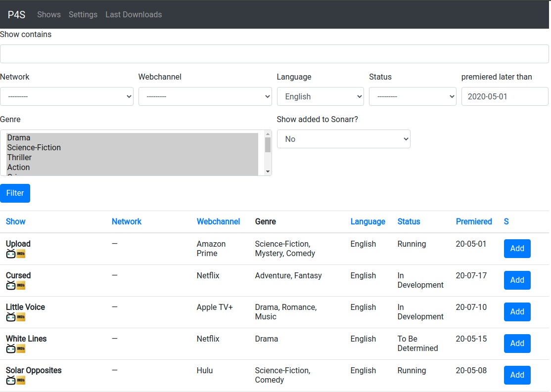Sort table by the S column header
The image size is (551, 392).
(506, 221)
